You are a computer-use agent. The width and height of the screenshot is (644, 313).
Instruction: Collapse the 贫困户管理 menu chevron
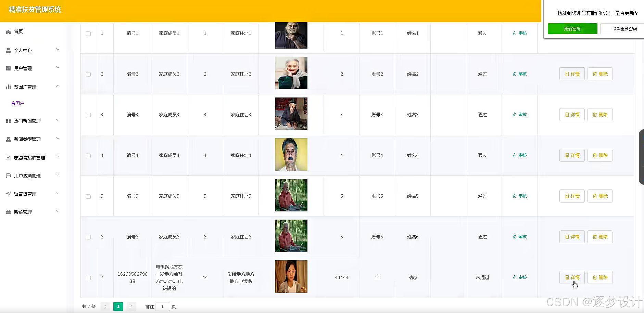(58, 86)
